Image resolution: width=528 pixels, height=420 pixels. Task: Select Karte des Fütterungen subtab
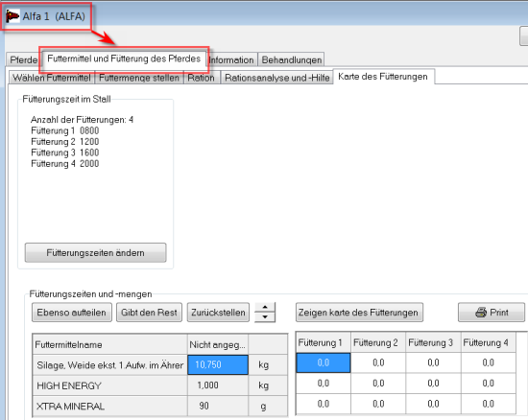[383, 77]
